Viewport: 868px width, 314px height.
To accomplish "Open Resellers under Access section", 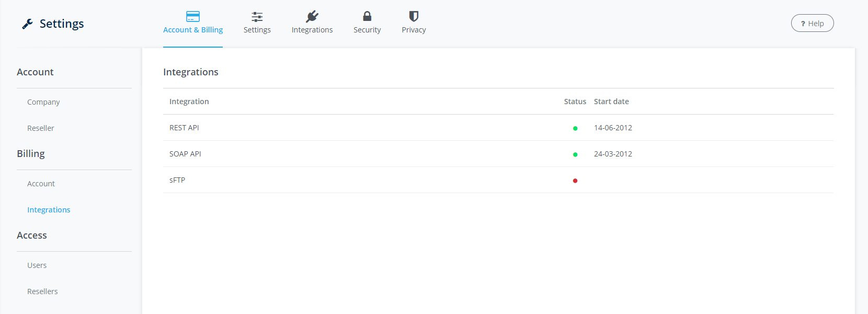I will point(42,291).
